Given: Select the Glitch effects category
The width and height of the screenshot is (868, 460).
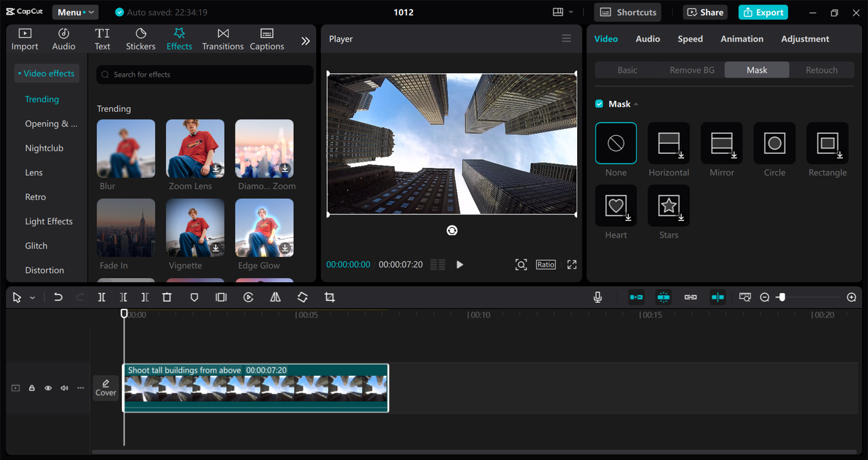Looking at the screenshot, I should (36, 246).
